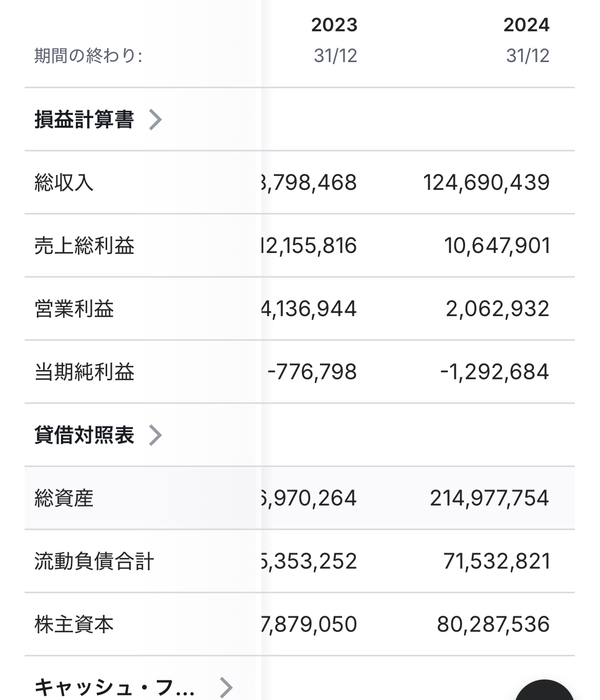Tap the 流動負債合計 row label
The image size is (600, 700).
(x=94, y=561)
